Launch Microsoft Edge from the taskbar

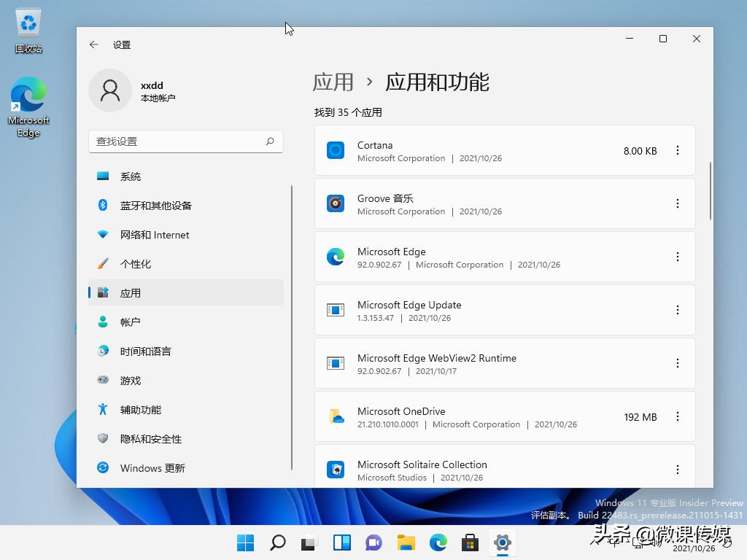[438, 542]
